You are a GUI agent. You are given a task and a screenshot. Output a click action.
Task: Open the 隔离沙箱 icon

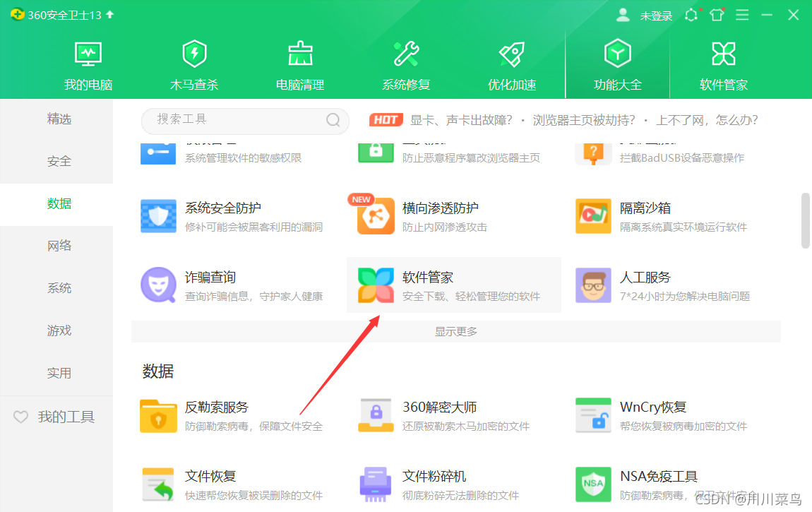(x=593, y=216)
